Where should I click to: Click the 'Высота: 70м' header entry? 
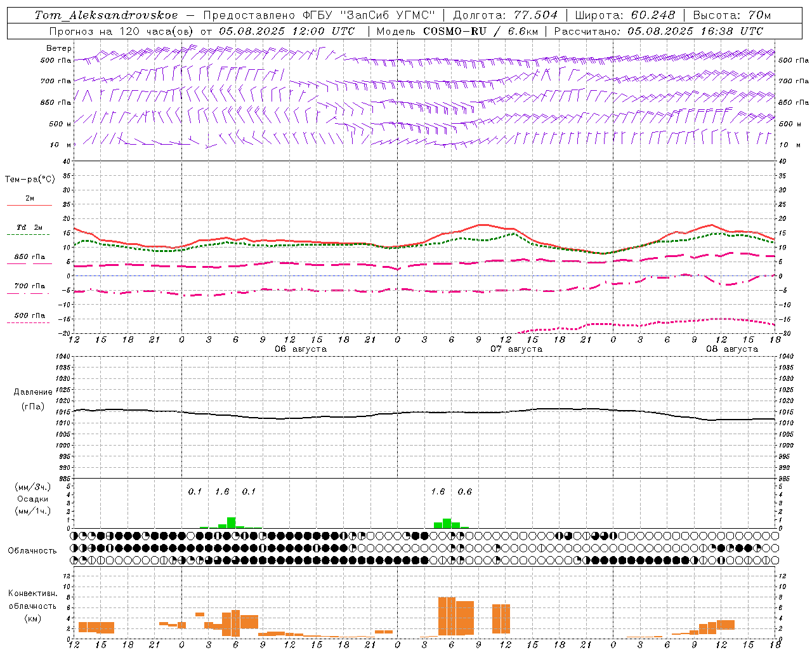click(x=733, y=15)
